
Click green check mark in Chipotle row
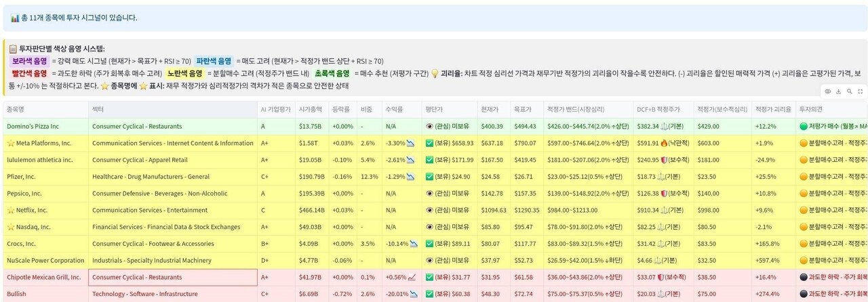click(429, 277)
